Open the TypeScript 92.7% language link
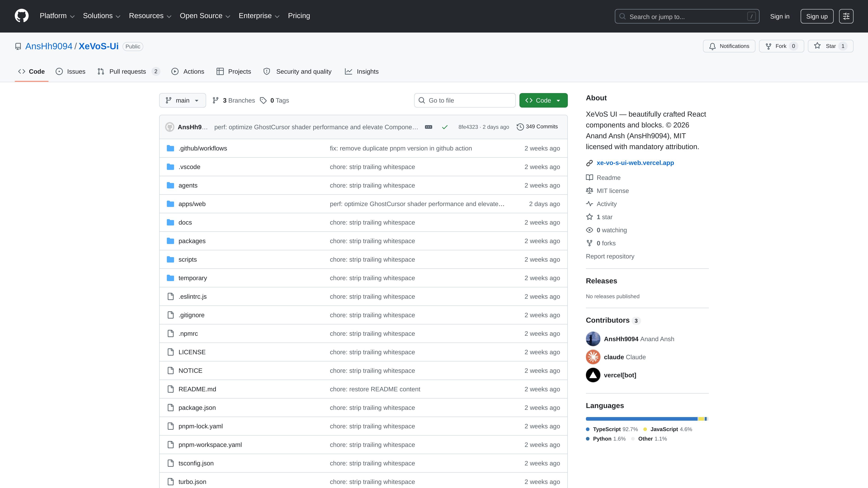This screenshot has height=488, width=868. [x=612, y=429]
